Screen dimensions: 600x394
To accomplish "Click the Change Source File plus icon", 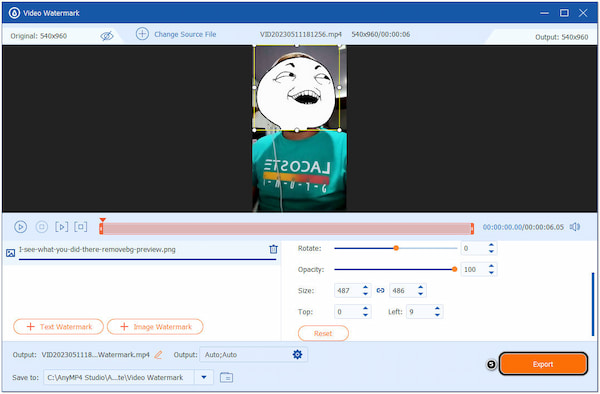I will [142, 34].
